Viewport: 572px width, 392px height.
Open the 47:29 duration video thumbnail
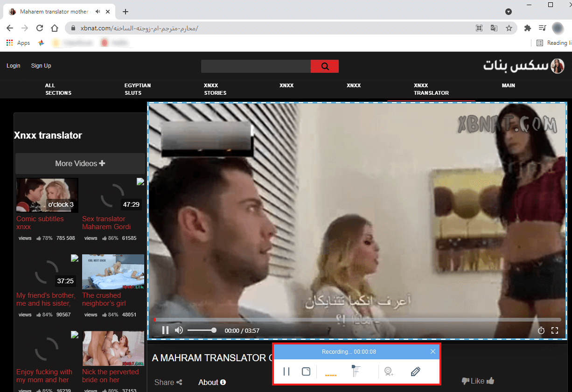[113, 195]
